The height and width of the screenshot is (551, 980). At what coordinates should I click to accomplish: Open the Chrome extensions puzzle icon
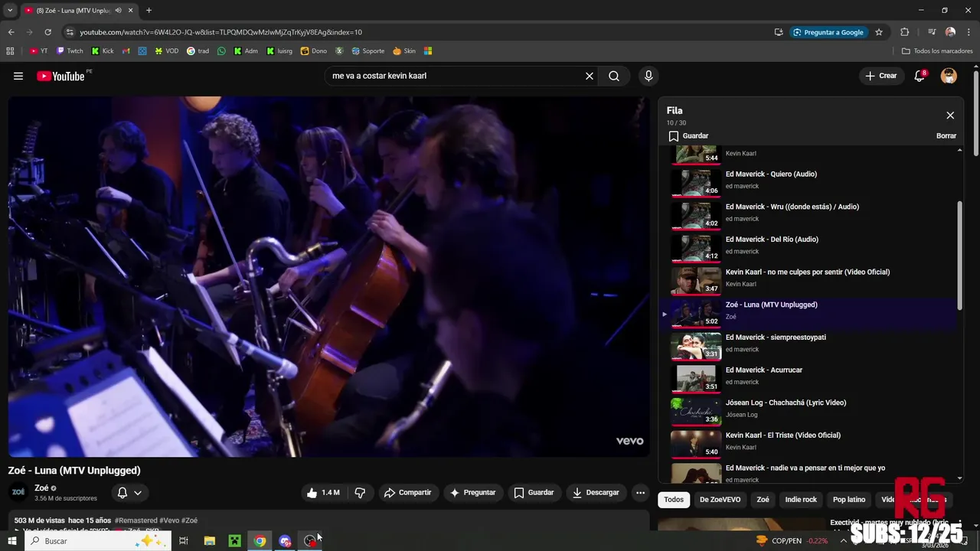click(x=905, y=32)
